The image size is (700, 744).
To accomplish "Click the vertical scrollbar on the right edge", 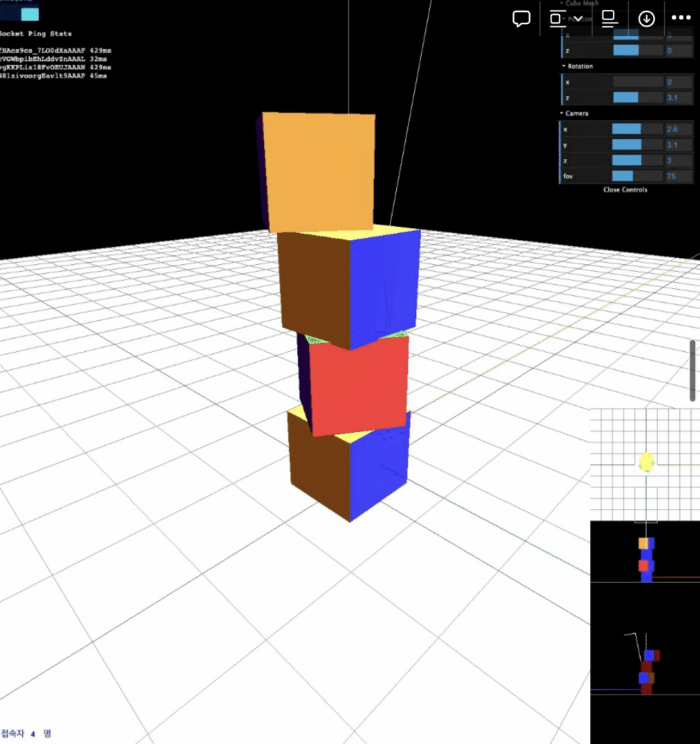I will tap(692, 370).
